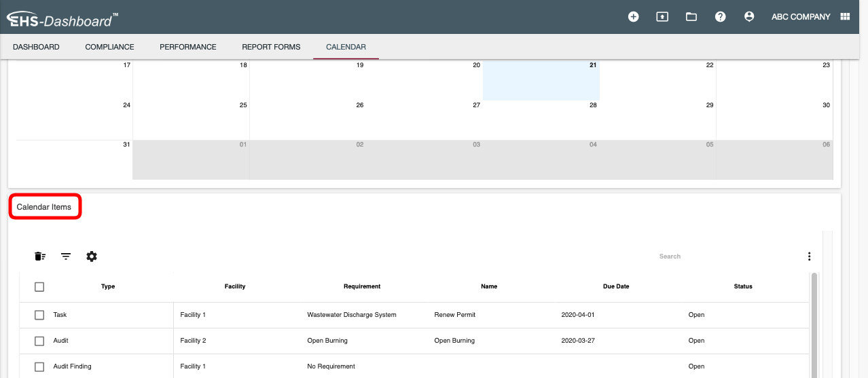
Task: Open the help question mark icon
Action: coord(721,17)
